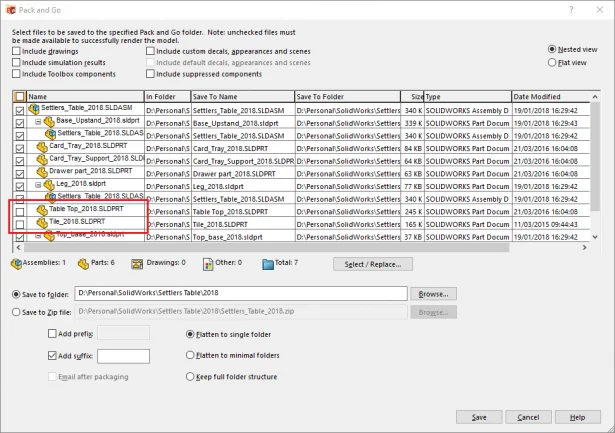Click the Total folder icon
Screen dimensions: 615x433
click(266, 263)
